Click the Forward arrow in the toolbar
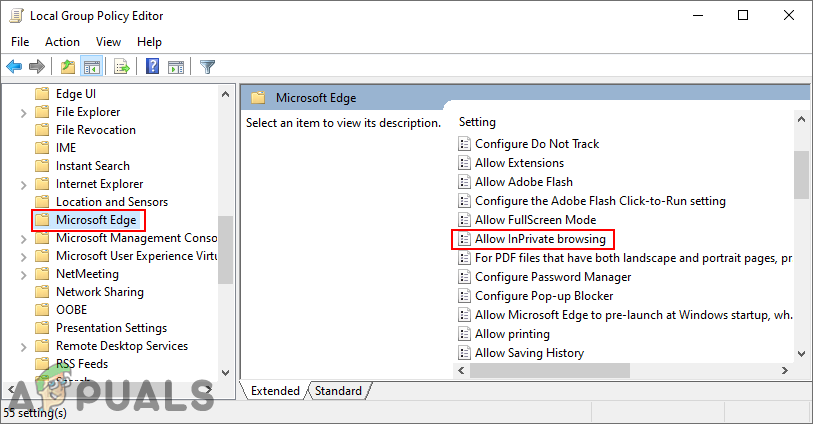 point(36,67)
